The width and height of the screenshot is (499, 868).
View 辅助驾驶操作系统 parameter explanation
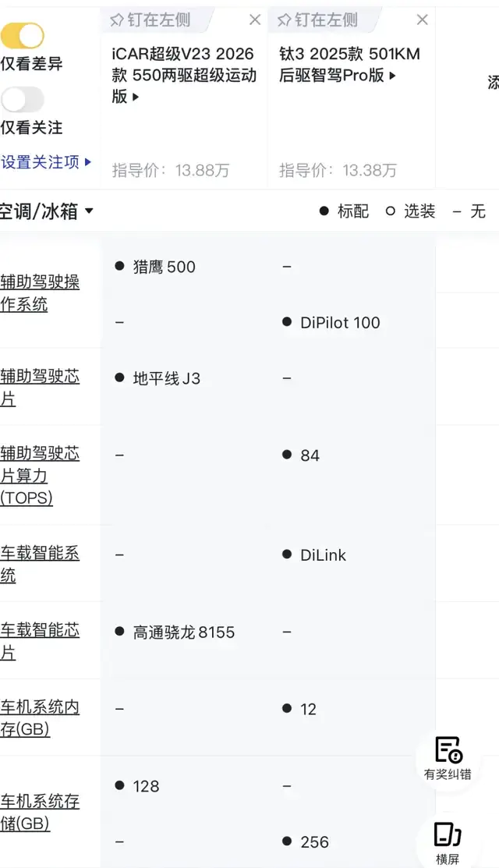tap(40, 292)
